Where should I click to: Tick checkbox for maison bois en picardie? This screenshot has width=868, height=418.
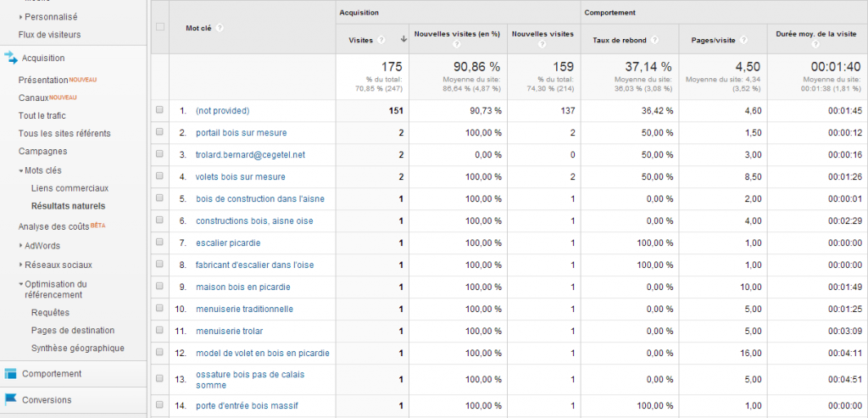[159, 287]
